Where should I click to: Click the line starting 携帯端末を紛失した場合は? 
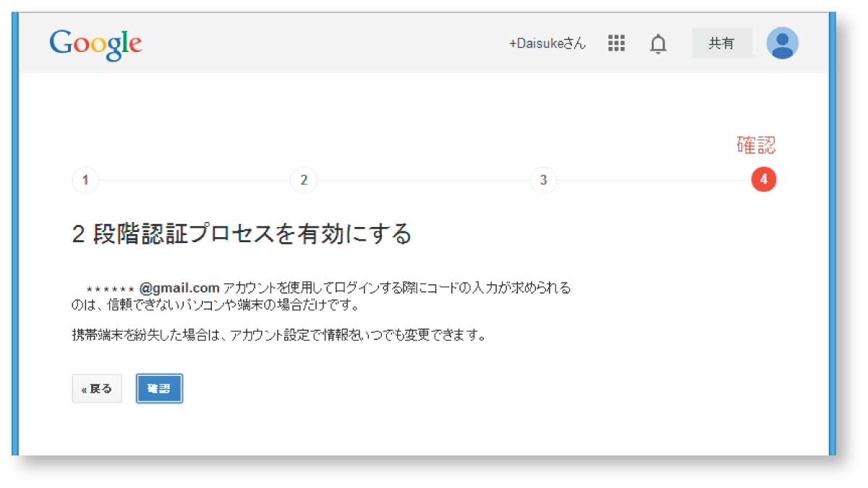[278, 335]
